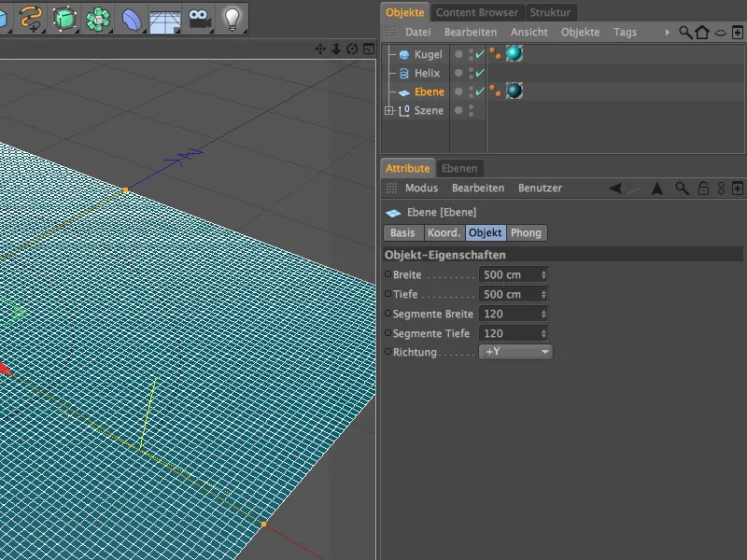
Task: Select the Ebene material tag sphere
Action: 514,91
